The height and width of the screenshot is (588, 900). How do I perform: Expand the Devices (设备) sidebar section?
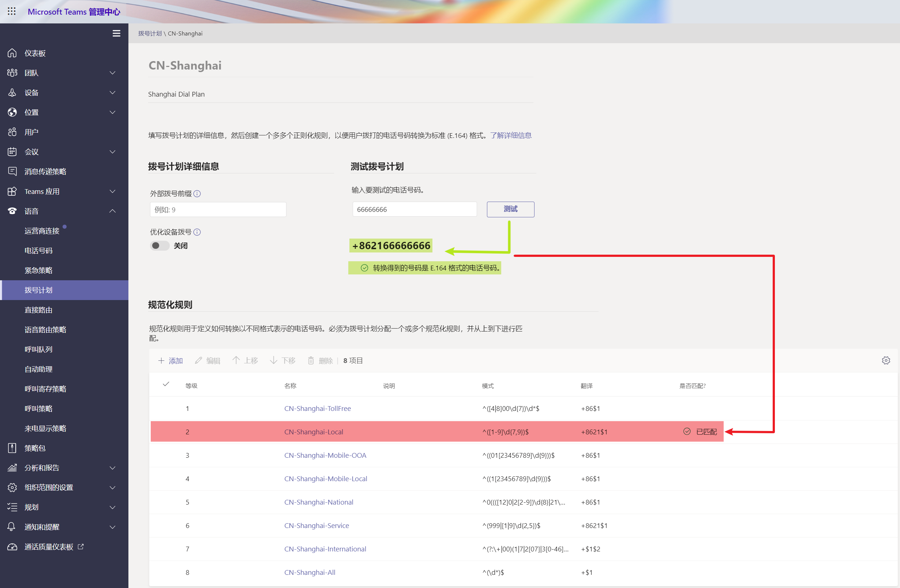pyautogui.click(x=112, y=92)
